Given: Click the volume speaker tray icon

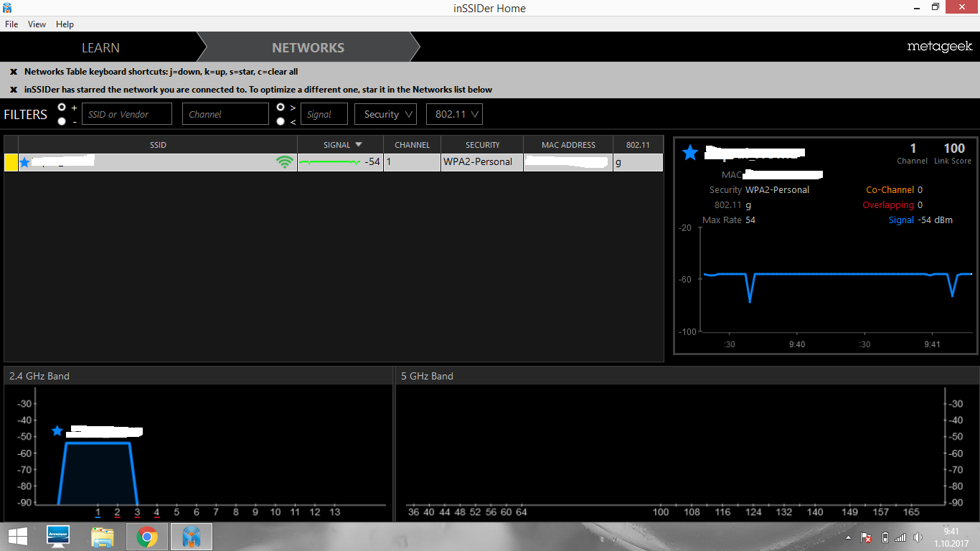Looking at the screenshot, I should point(918,537).
